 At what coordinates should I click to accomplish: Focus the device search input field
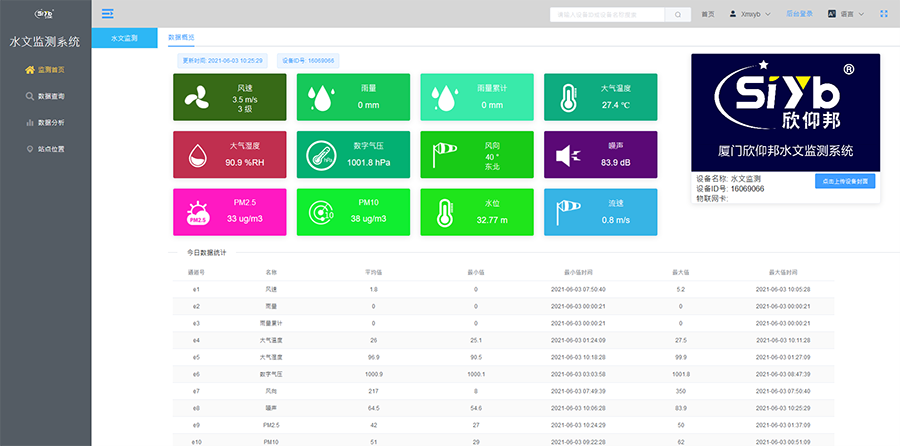607,14
